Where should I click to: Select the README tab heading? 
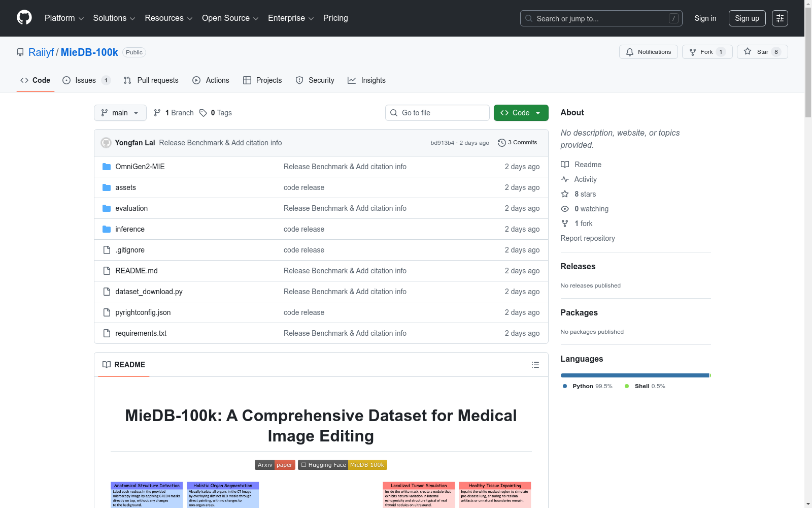(124, 365)
